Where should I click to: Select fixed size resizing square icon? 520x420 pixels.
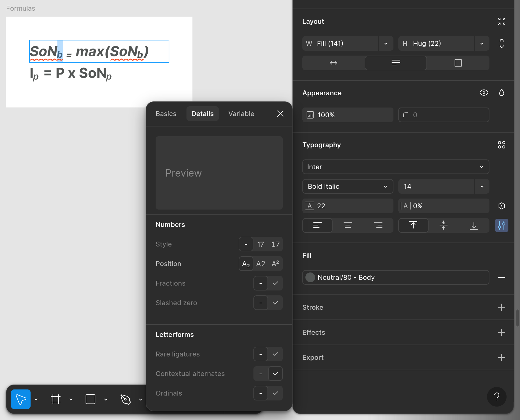(458, 63)
